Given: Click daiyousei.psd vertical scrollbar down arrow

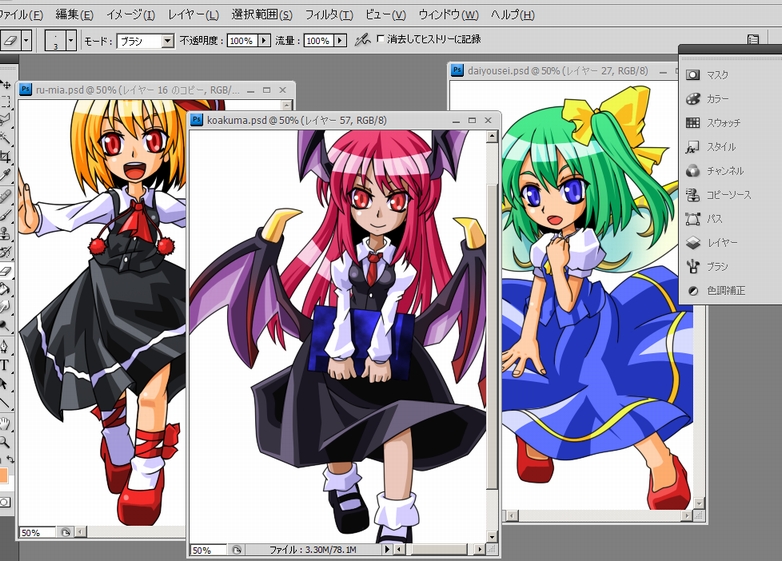Looking at the screenshot, I should tap(699, 503).
